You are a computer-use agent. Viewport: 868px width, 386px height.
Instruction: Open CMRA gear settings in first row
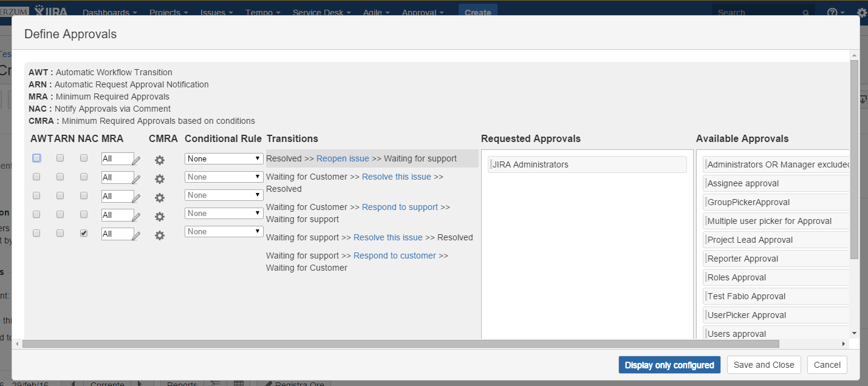coord(160,160)
